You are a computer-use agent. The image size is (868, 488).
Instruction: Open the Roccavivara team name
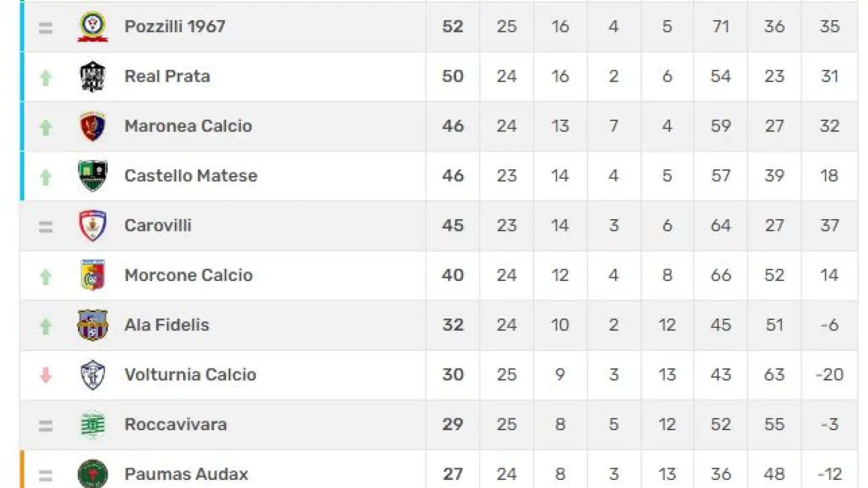(175, 425)
